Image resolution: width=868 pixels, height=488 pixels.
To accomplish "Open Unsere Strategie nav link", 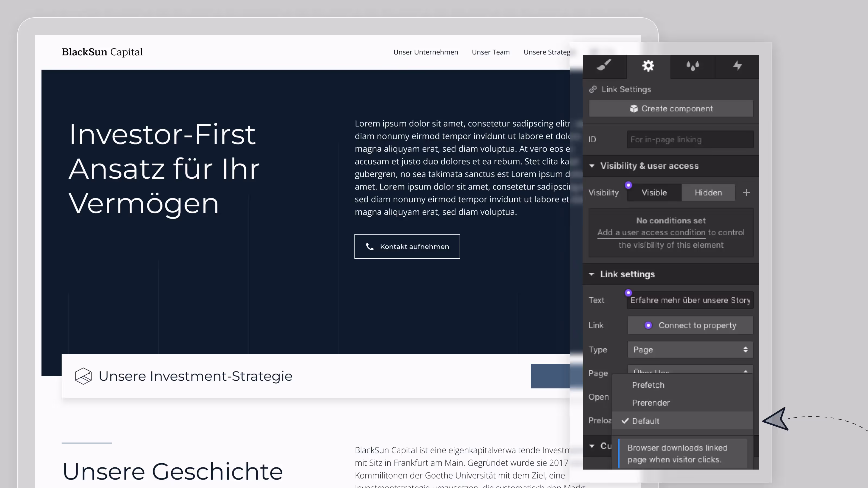I will point(547,52).
